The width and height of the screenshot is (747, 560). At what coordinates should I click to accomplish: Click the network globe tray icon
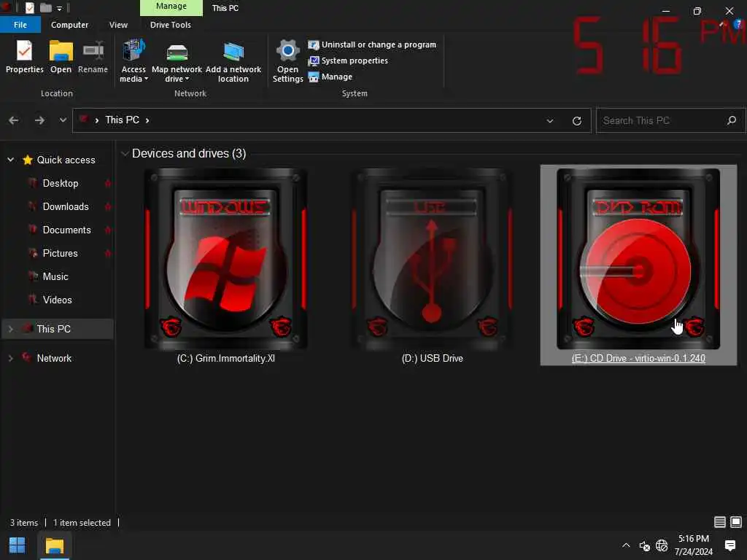pos(662,545)
